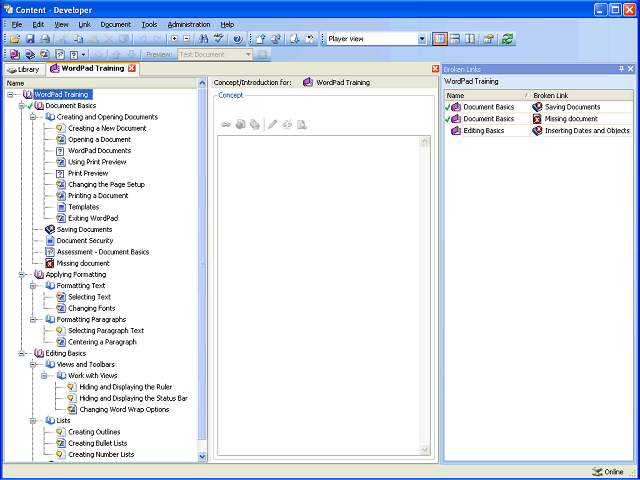
Task: Select Opening a Document topic
Action: pyautogui.click(x=99, y=140)
